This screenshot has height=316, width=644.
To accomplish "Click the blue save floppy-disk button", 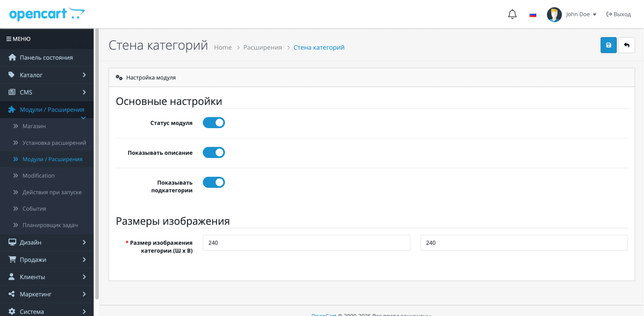I will click(x=609, y=45).
